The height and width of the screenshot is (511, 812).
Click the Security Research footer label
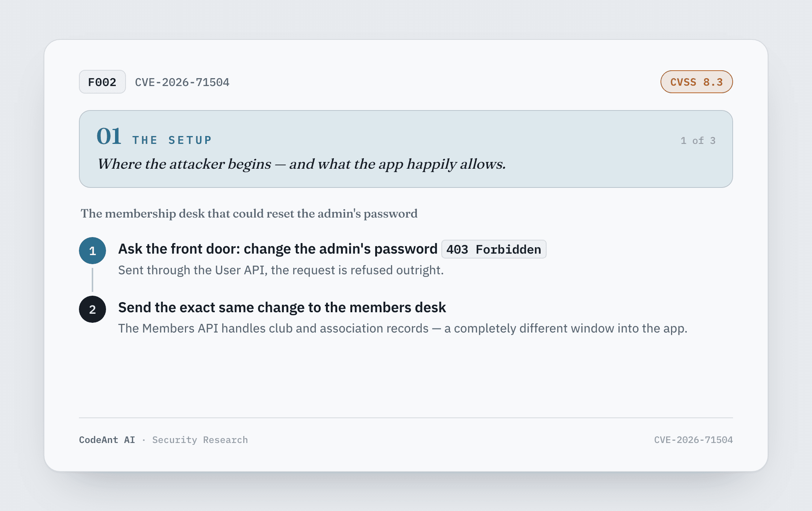pos(200,440)
